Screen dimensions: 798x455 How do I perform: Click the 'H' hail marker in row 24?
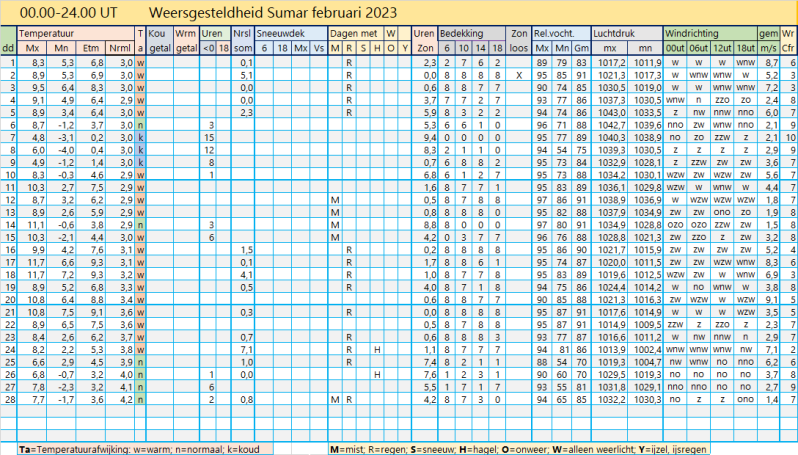[x=377, y=350]
